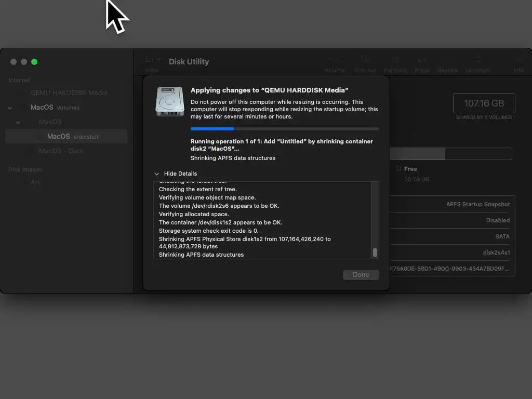532x399 pixels.
Task: Click the green zoom window button
Action: click(34, 62)
